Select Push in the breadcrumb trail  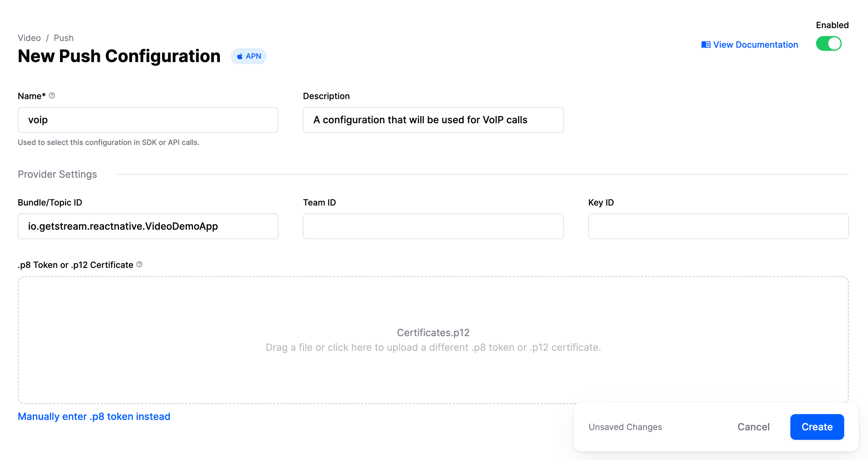pos(64,37)
